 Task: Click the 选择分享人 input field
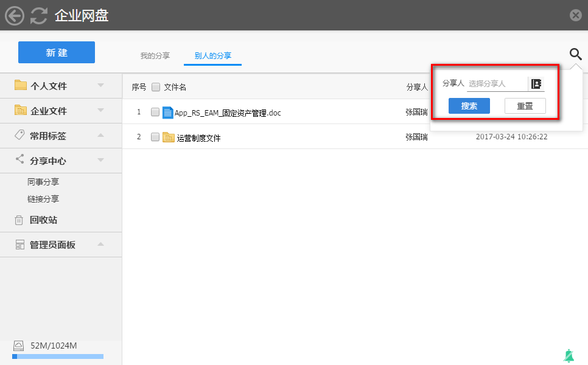coord(496,84)
